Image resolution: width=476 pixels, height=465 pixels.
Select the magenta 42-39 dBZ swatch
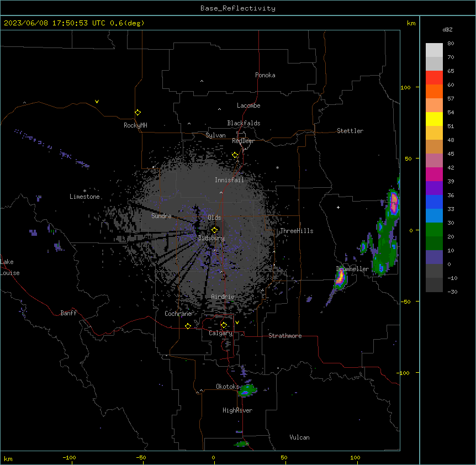(434, 174)
